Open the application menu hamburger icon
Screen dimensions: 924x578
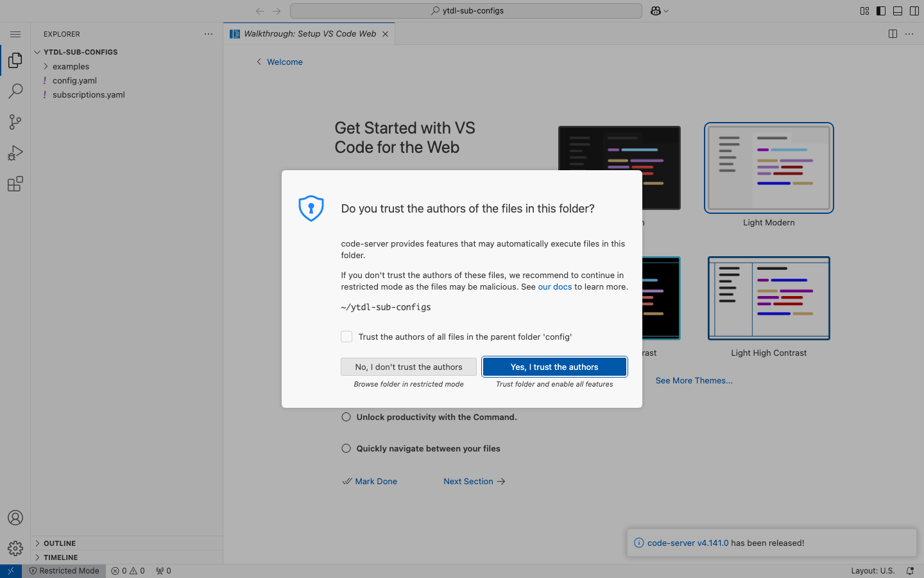click(x=15, y=34)
